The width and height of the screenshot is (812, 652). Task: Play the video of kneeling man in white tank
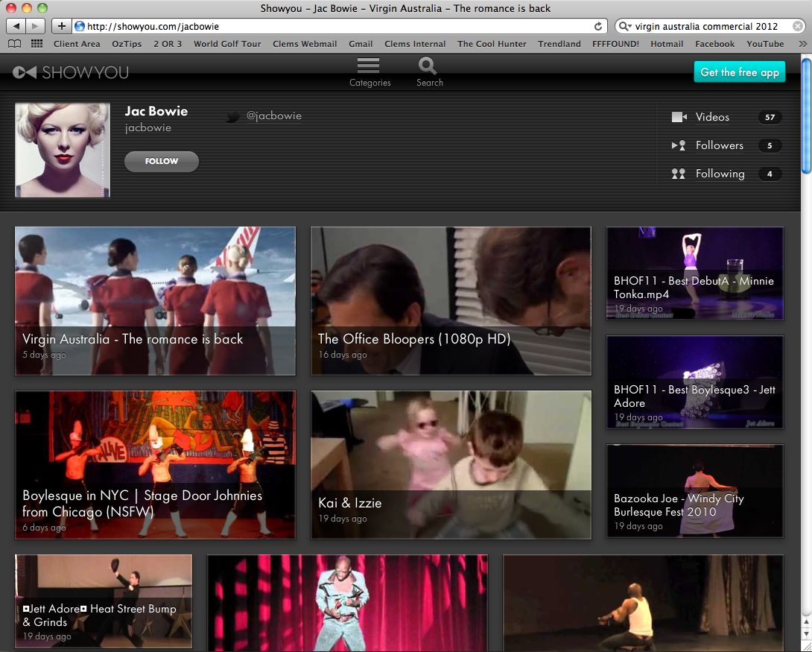pos(643,604)
